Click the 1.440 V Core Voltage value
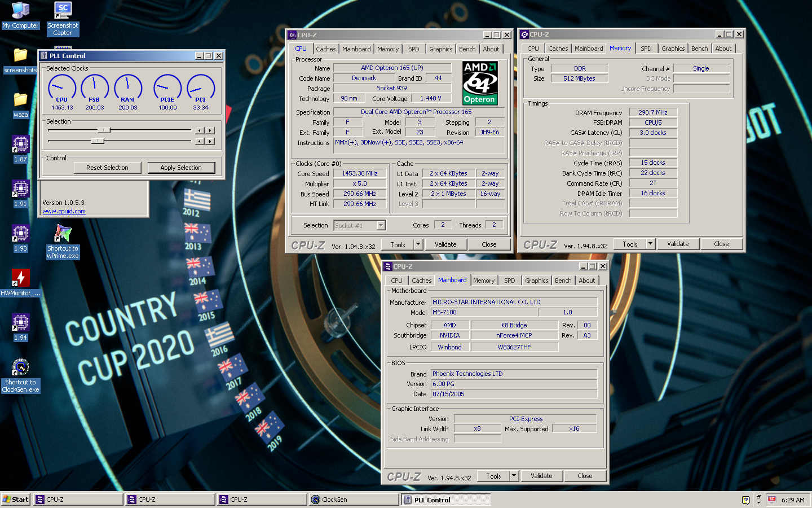This screenshot has width=812, height=508. pyautogui.click(x=431, y=98)
